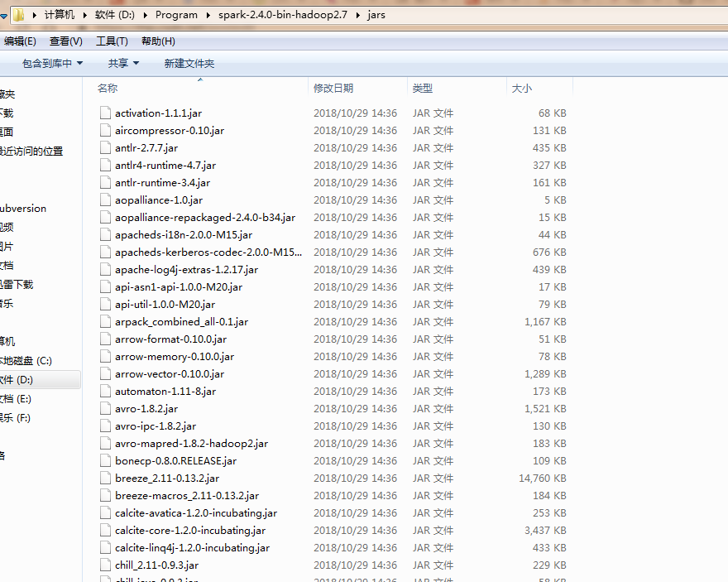Sort files by 类型 column header

pyautogui.click(x=423, y=88)
